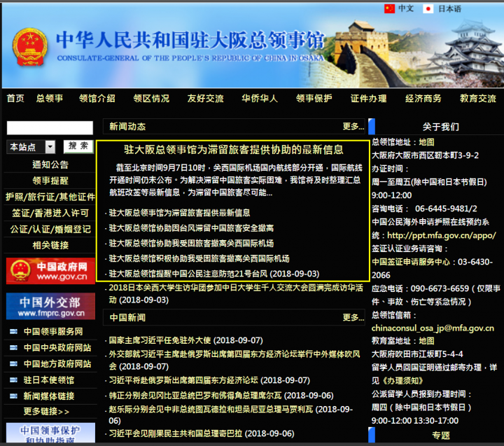Open news 驻大阪总领馆协助因台风滞留中国旅客安全撤离
The image size is (504, 446).
click(191, 228)
